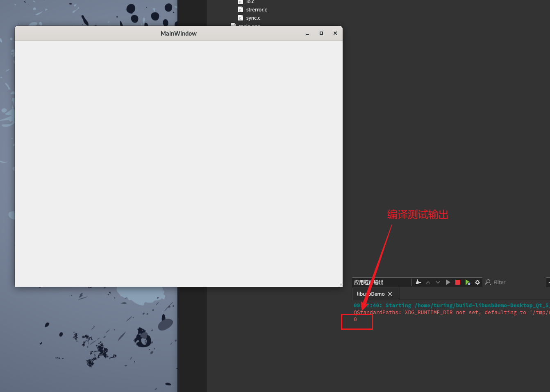Attach debugger to the running application
This screenshot has width=550, height=392.
click(x=468, y=282)
